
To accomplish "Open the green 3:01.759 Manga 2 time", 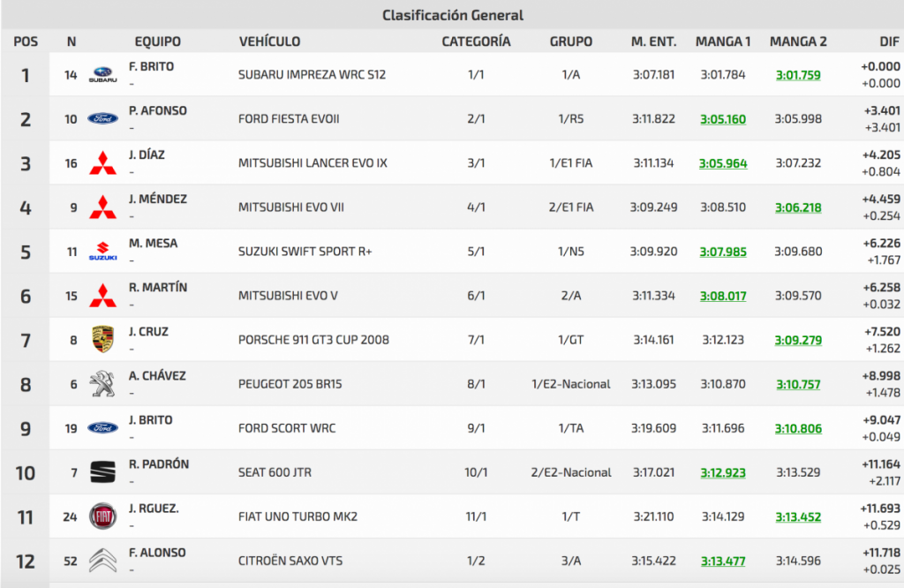I will point(798,75).
